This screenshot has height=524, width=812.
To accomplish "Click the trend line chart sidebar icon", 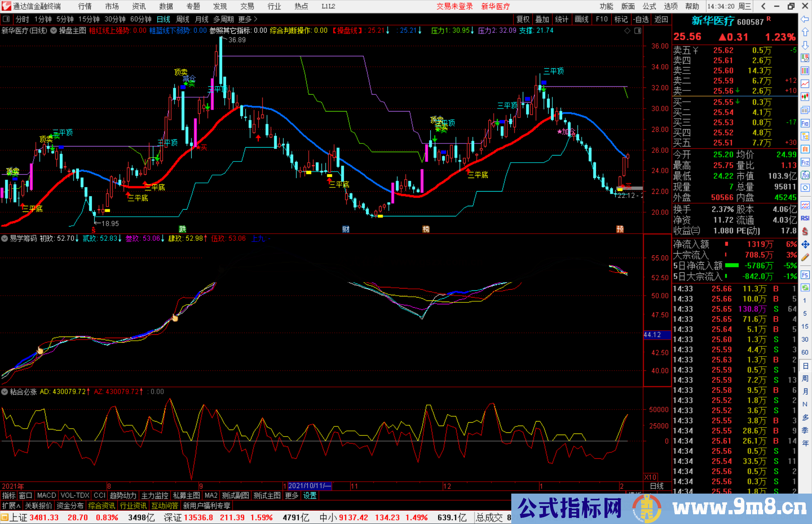I will point(805,83).
